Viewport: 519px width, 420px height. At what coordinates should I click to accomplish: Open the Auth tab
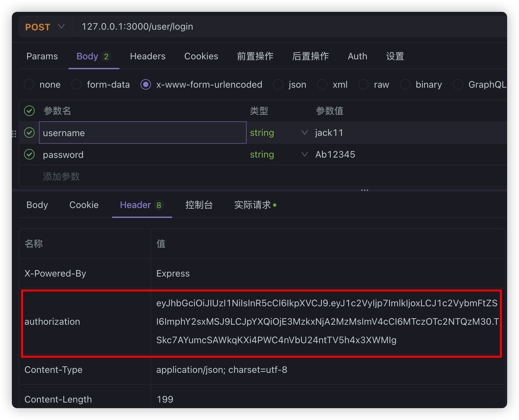(357, 56)
